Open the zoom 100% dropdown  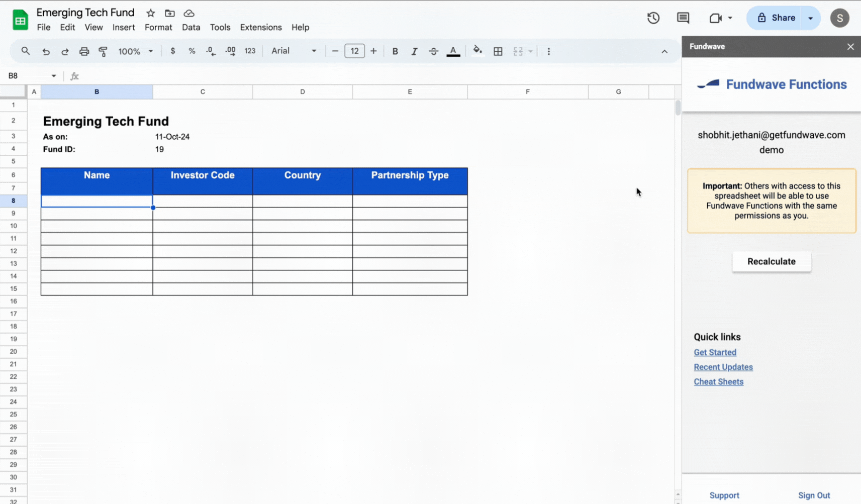coord(135,51)
